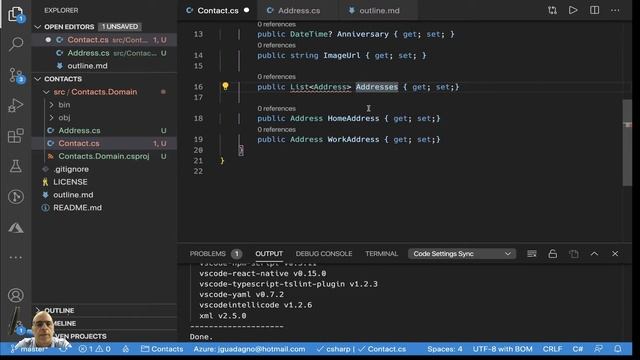Click the HomeAddress property on line 18
The height and width of the screenshot is (360, 640).
tap(353, 118)
